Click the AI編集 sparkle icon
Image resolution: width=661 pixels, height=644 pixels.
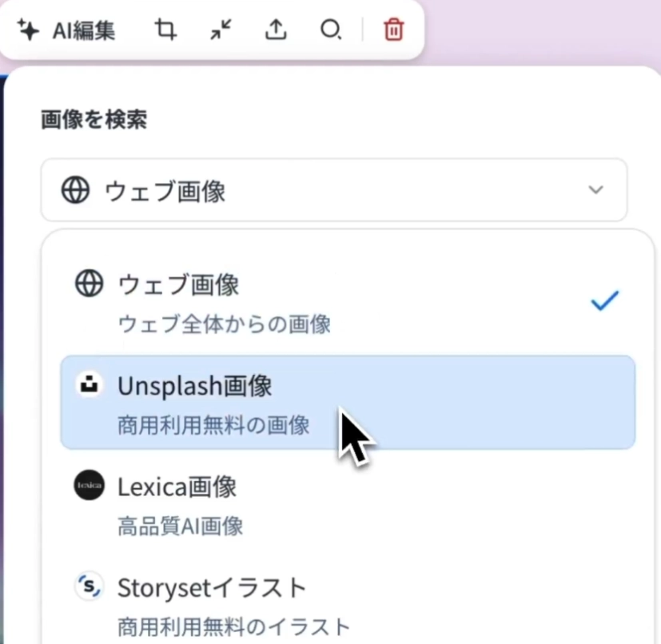point(29,30)
